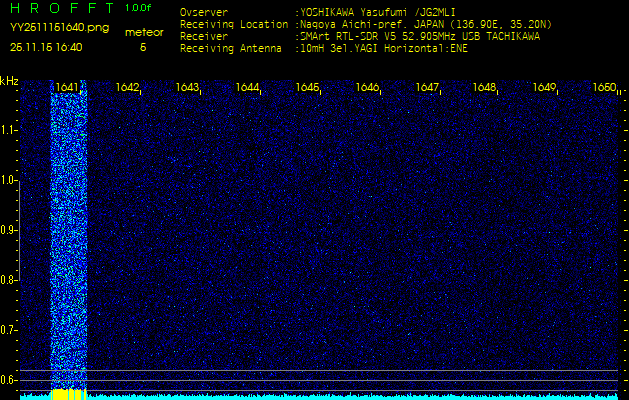629x400 pixels.
Task: Select the 1648 time tick label
Action: pyautogui.click(x=485, y=88)
